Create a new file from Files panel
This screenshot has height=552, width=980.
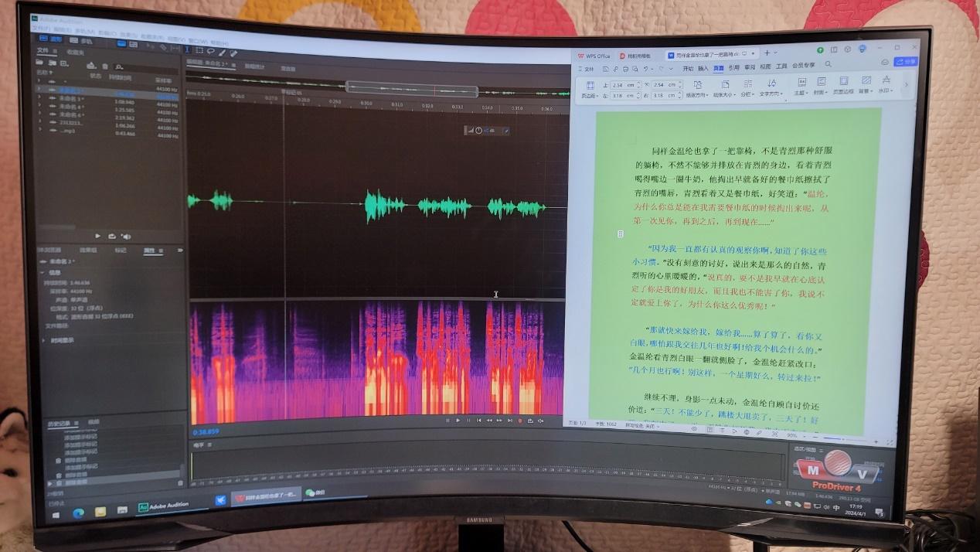[64, 63]
